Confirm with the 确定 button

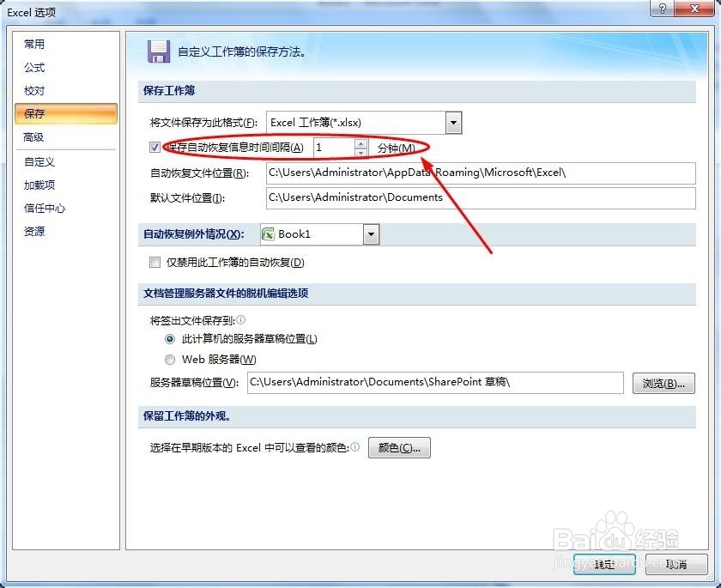tap(604, 564)
